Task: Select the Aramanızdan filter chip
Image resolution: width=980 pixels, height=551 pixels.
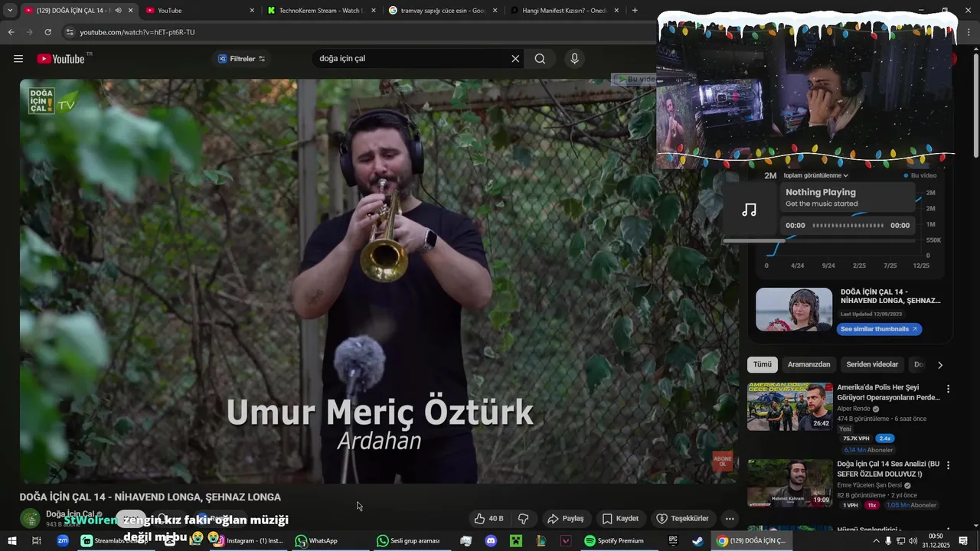Action: click(x=808, y=364)
